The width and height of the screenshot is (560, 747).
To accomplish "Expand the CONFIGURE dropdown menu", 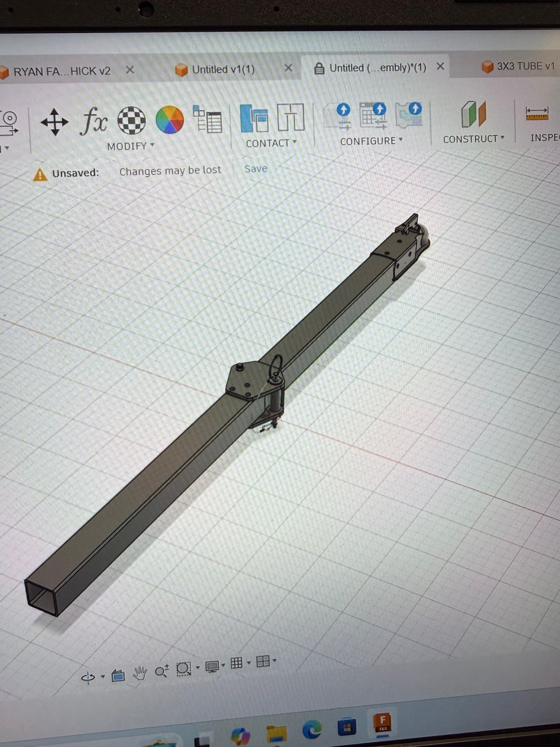I will [371, 141].
